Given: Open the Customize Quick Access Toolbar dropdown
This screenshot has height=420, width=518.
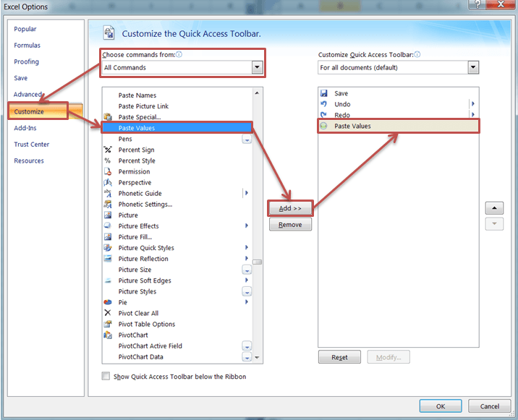Looking at the screenshot, I should (472, 67).
